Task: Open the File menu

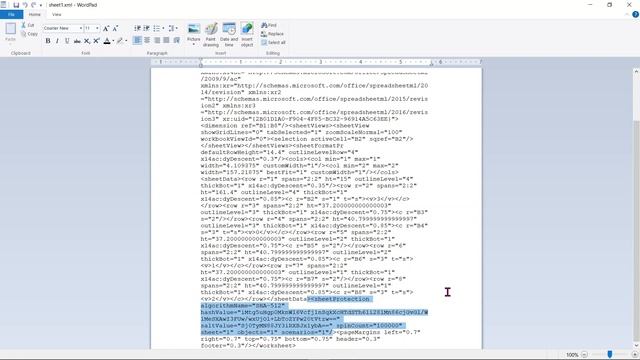Action: [x=11, y=14]
